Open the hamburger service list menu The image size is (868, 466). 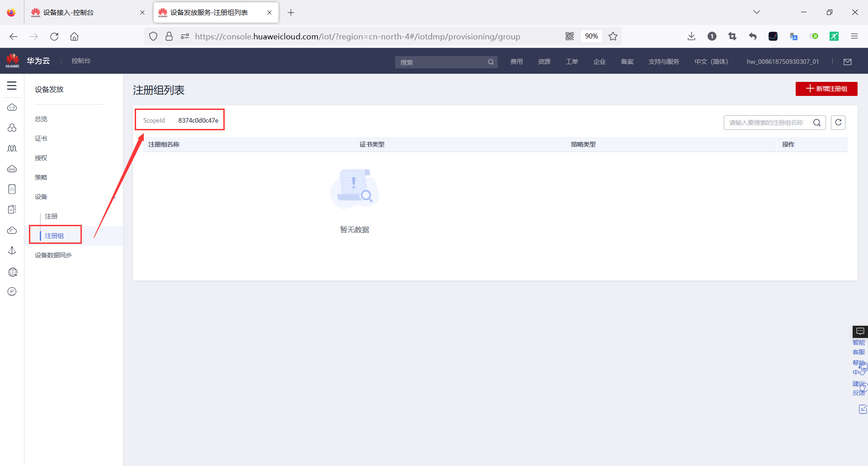tap(12, 86)
